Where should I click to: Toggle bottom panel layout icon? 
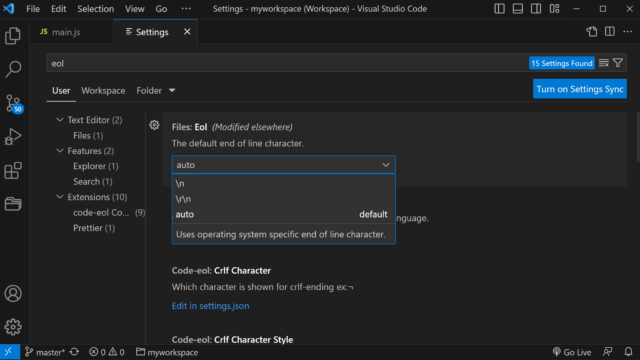coord(518,9)
